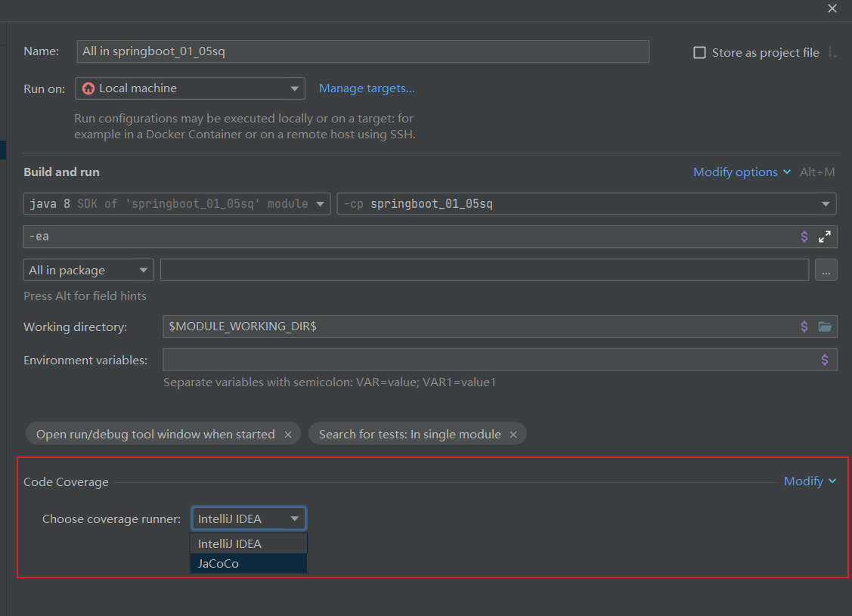Open the "Run on" target dropdown

point(294,88)
